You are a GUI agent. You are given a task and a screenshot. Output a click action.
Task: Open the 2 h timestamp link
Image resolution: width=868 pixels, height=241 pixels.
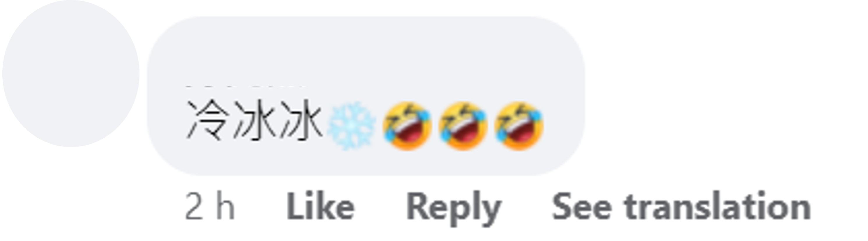(x=210, y=206)
